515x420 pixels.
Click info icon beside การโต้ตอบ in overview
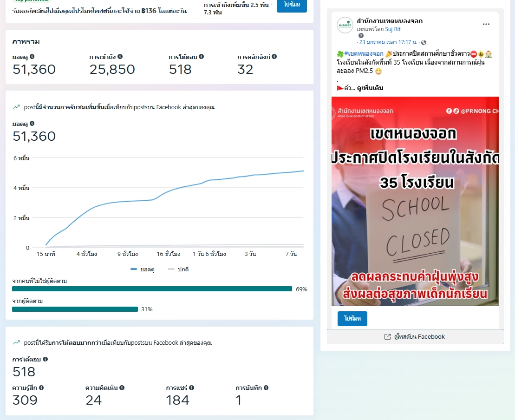pos(202,57)
